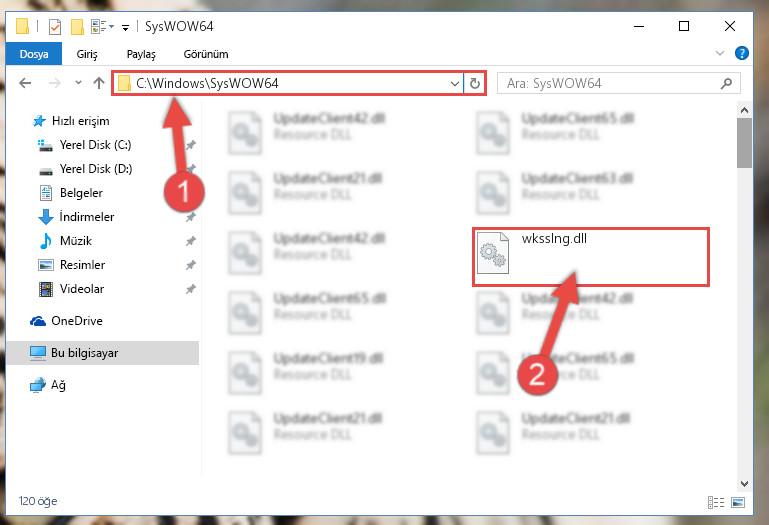Switch to the Görünüm tab
Viewport: 769px width, 525px height.
205,54
